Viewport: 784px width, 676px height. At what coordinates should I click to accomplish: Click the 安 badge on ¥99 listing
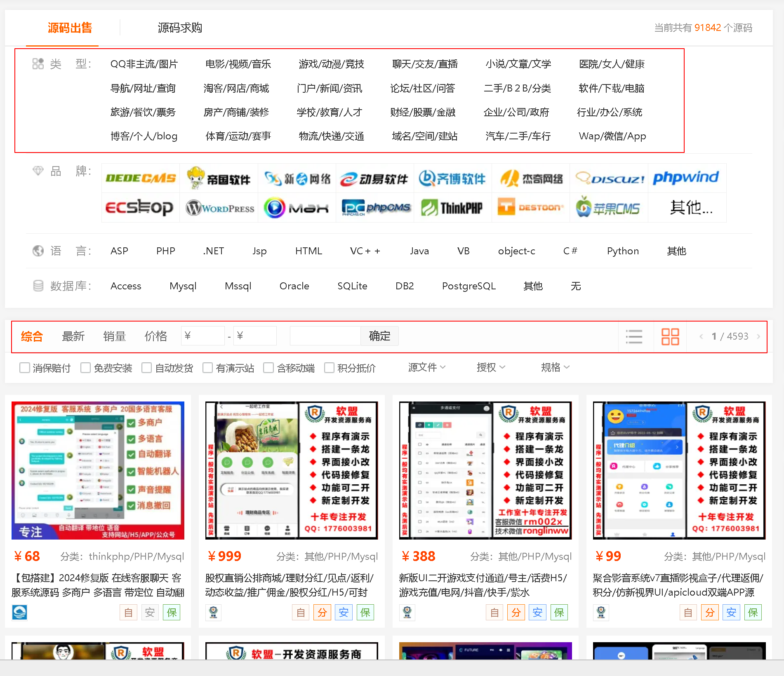[x=731, y=613]
